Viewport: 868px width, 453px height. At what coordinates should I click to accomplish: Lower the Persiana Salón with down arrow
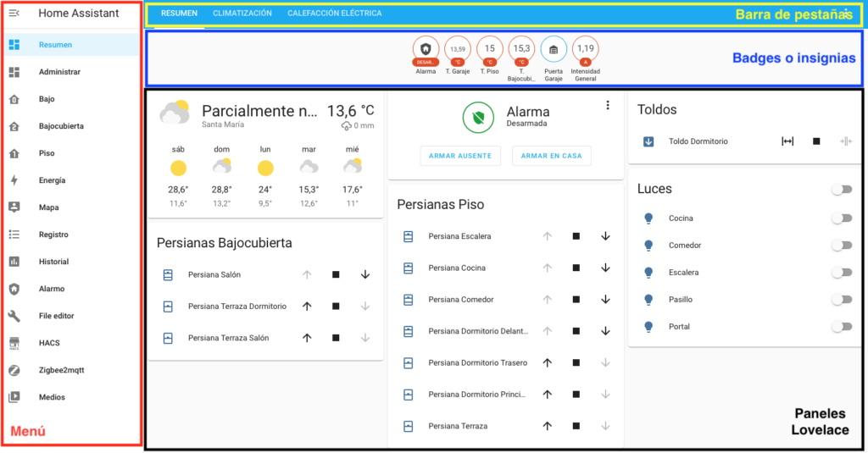365,274
